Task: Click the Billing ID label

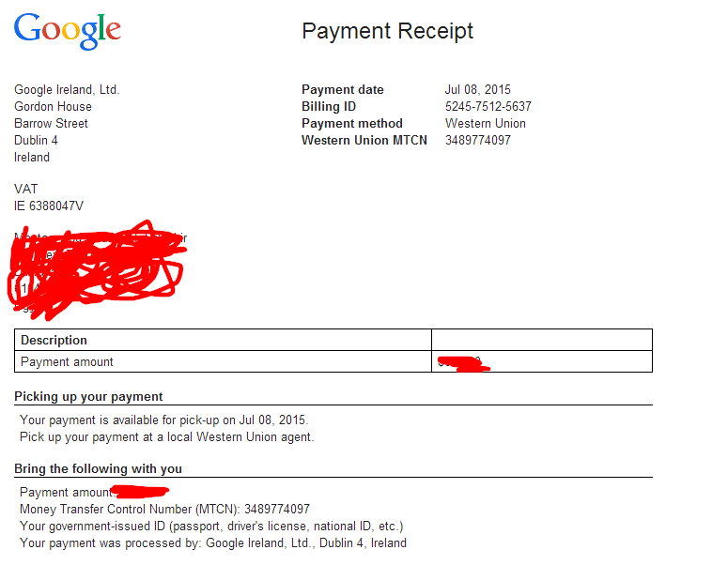Action: pyautogui.click(x=329, y=107)
